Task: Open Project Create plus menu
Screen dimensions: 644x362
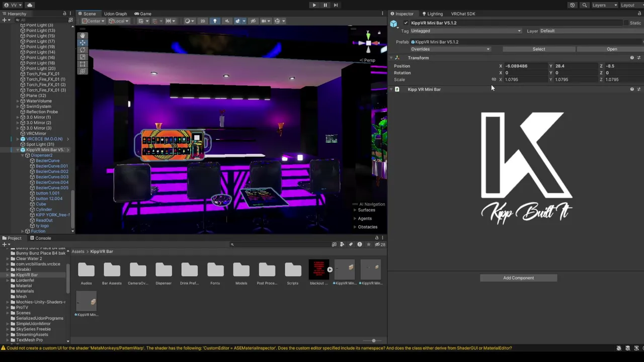Action: pos(6,244)
